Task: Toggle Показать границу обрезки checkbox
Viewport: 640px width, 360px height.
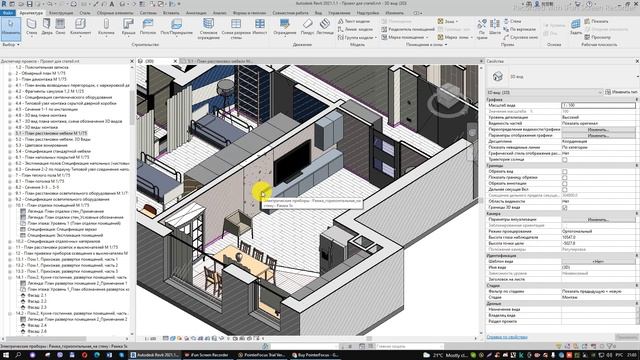Action: click(564, 178)
